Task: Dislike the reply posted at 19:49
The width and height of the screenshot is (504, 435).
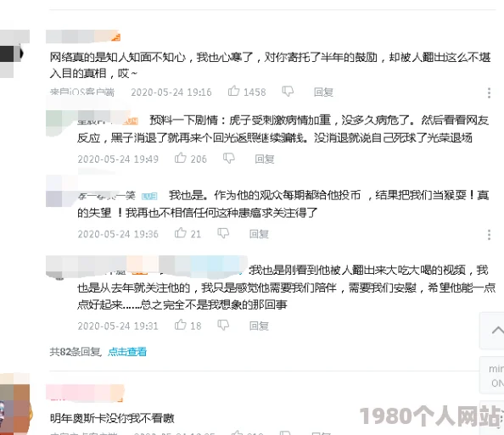Action: (229, 158)
